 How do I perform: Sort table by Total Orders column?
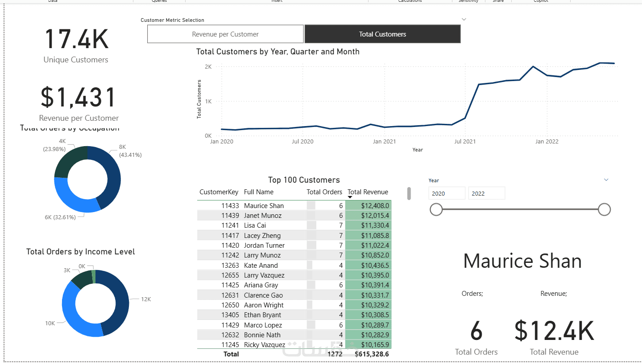(324, 192)
